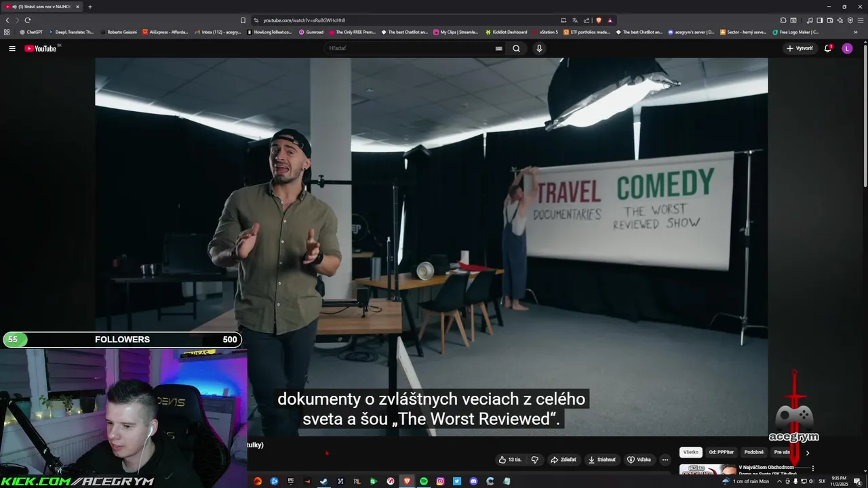The image size is (868, 488).
Task: Go to the YouTube home logo
Action: (41, 48)
